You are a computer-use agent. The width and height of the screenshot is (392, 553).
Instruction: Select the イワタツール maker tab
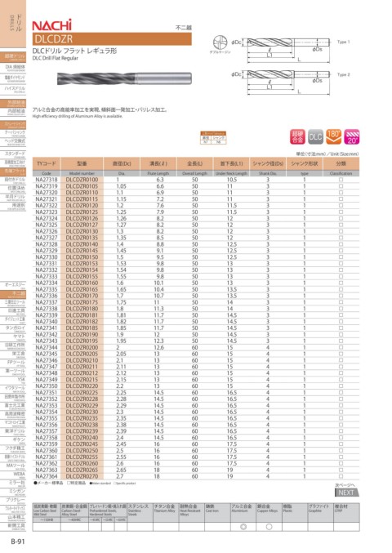[13, 389]
